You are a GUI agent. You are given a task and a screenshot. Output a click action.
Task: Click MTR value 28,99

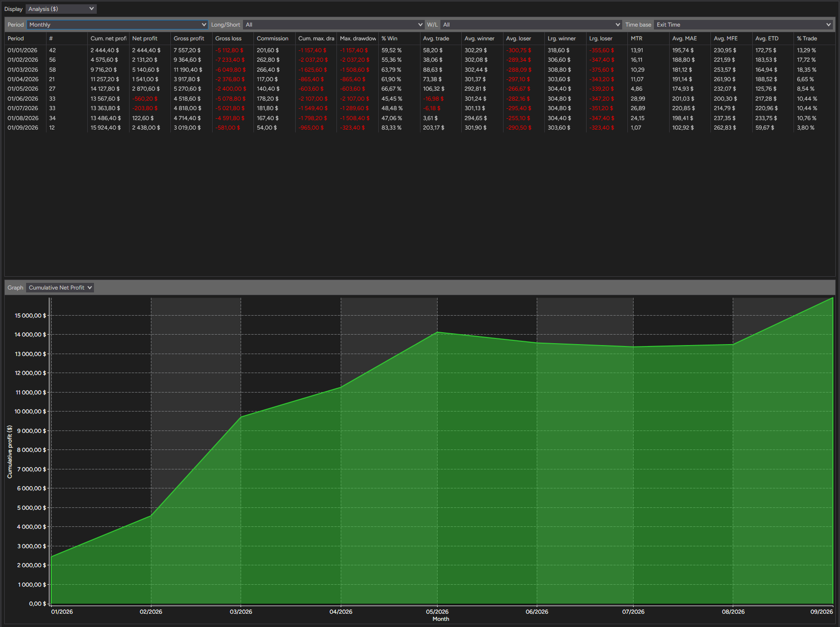coord(638,99)
